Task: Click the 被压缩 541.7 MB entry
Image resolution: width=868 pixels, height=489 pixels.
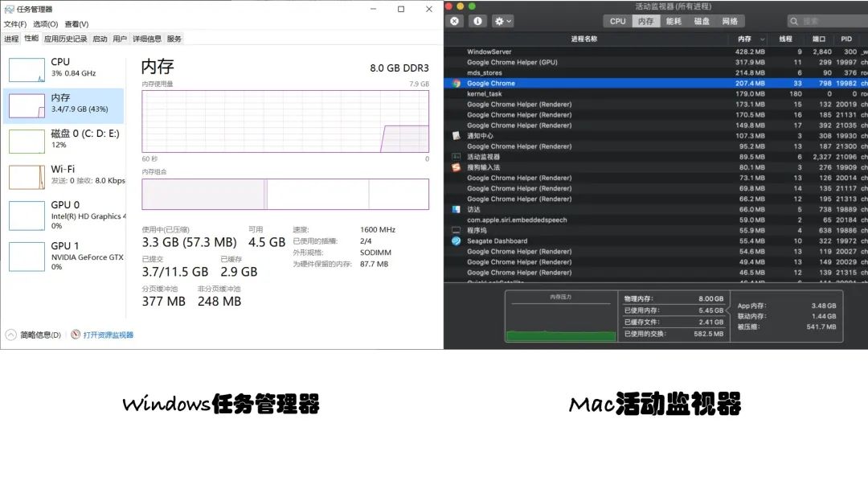Action: pyautogui.click(x=787, y=327)
